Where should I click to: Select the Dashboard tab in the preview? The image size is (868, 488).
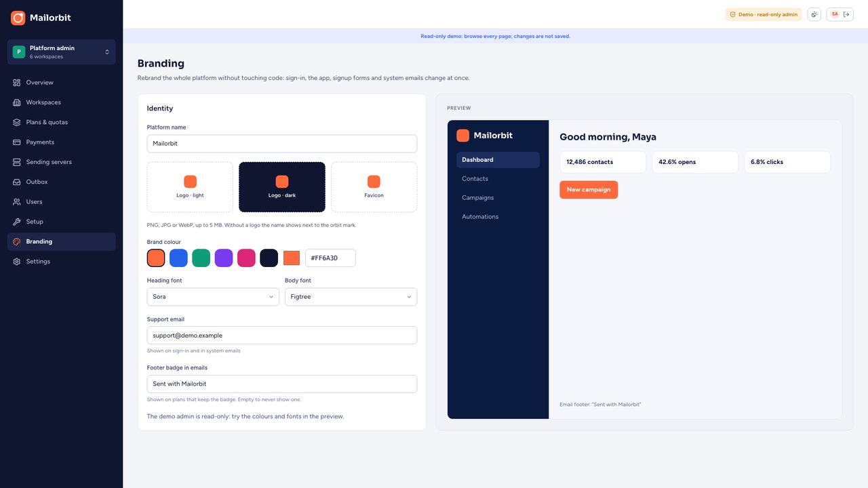coord(498,160)
